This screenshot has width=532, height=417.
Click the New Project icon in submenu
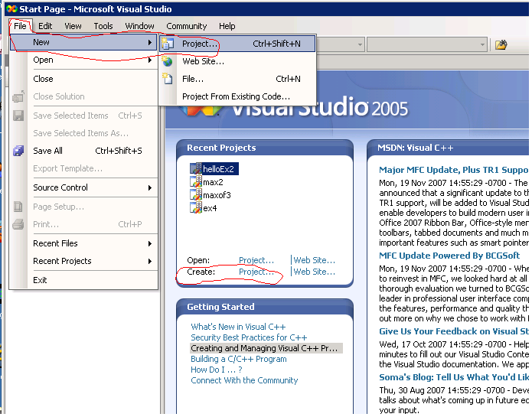click(x=168, y=44)
